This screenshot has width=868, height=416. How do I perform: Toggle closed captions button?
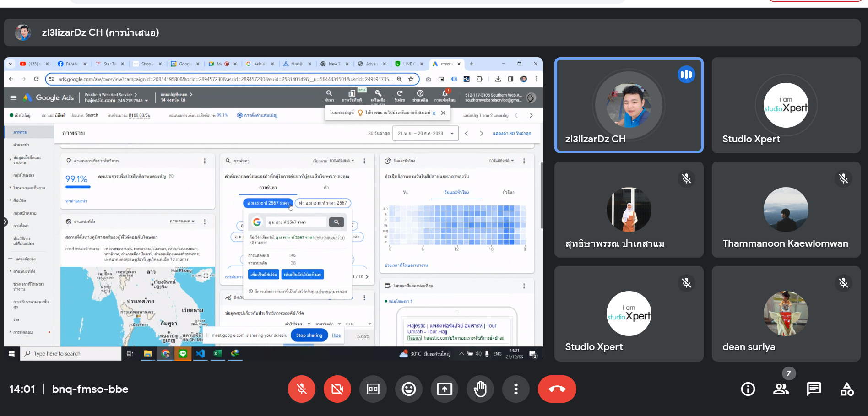pos(373,389)
